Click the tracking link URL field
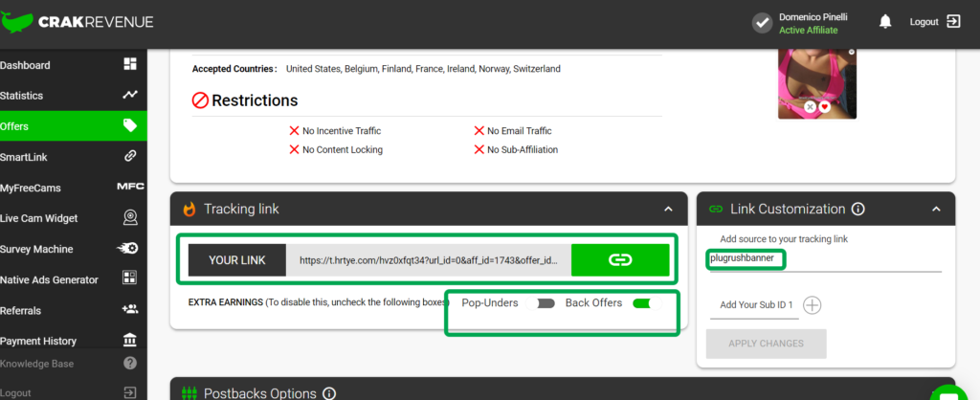The width and height of the screenshot is (980, 400). tap(428, 260)
